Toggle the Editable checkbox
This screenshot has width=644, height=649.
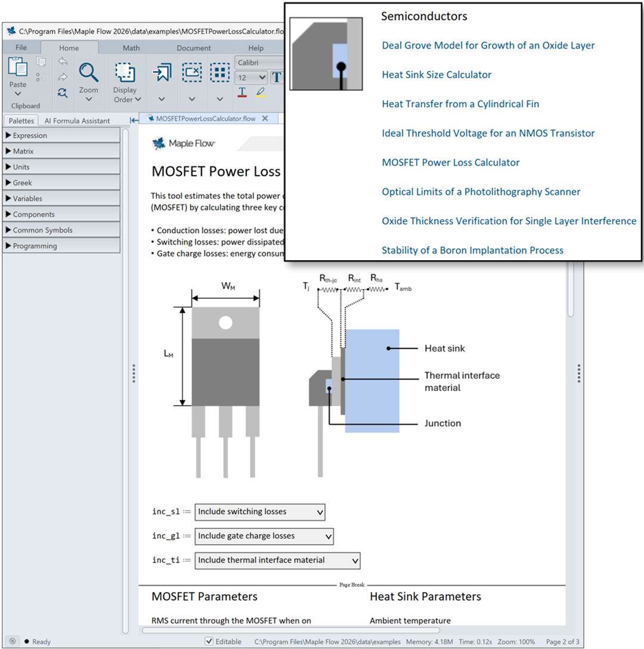pos(209,641)
